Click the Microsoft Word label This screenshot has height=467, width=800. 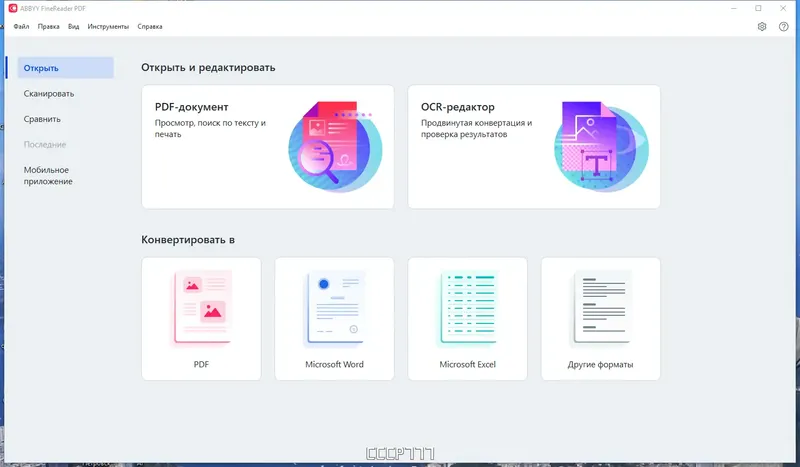334,364
